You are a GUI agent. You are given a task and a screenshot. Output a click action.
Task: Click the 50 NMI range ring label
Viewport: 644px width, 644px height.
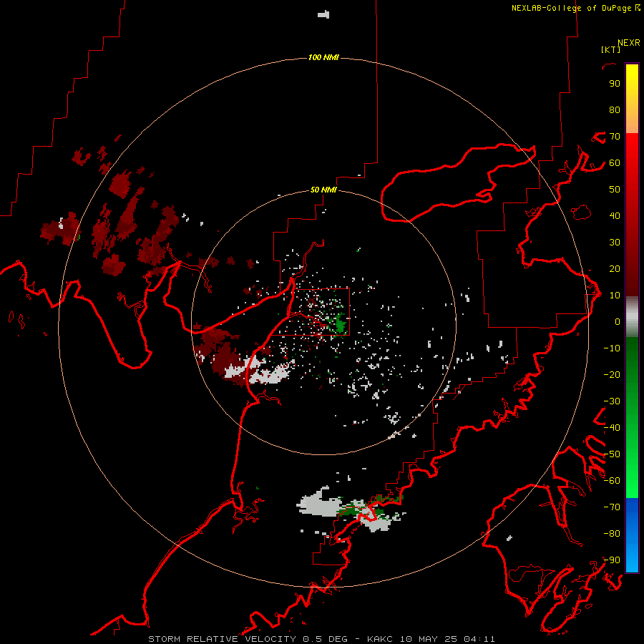point(323,190)
